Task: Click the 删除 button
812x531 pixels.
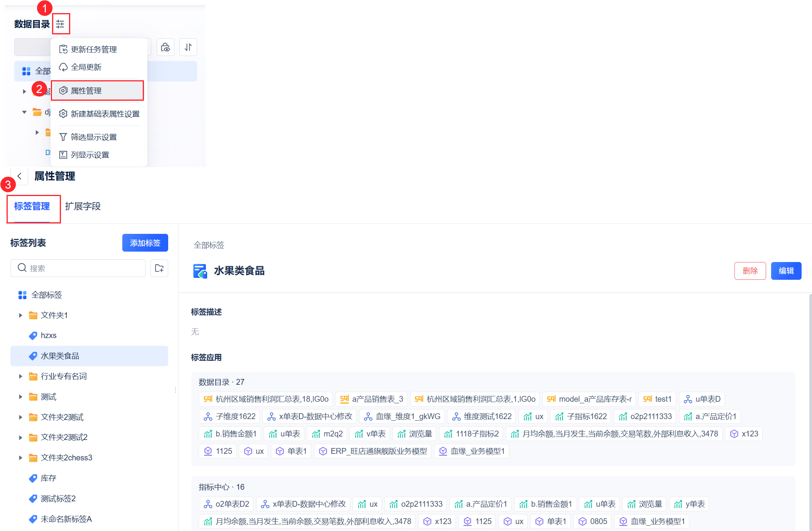Action: [x=750, y=271]
